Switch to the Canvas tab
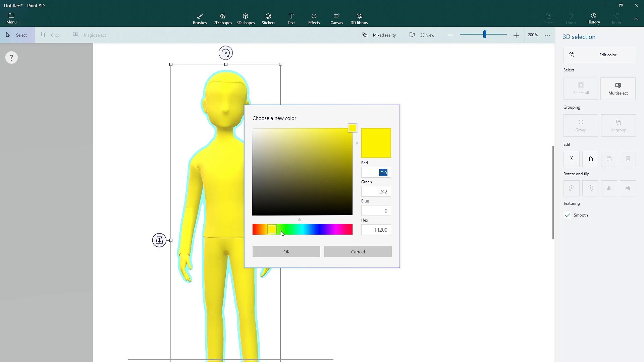This screenshot has height=362, width=644. coord(336,19)
